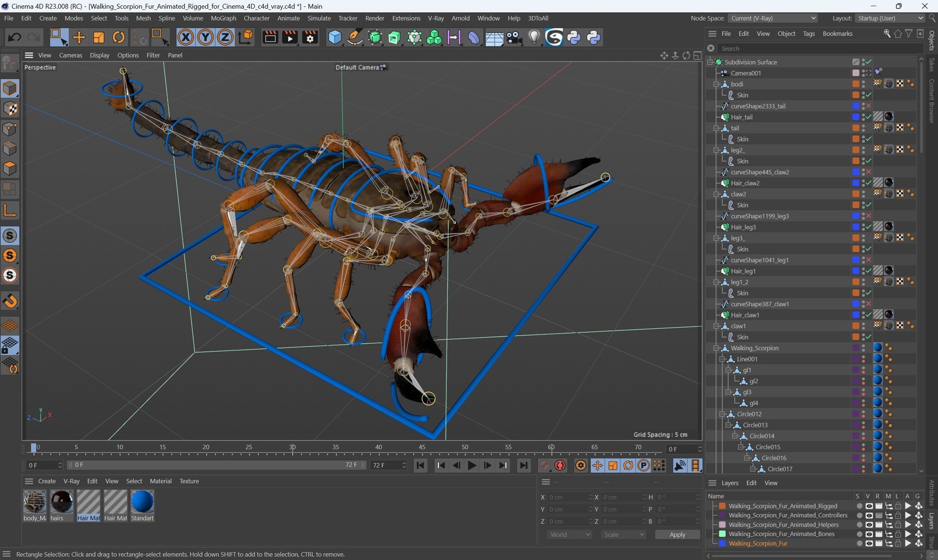This screenshot has width=938, height=560.
Task: Toggle the X axis lock
Action: click(x=186, y=37)
